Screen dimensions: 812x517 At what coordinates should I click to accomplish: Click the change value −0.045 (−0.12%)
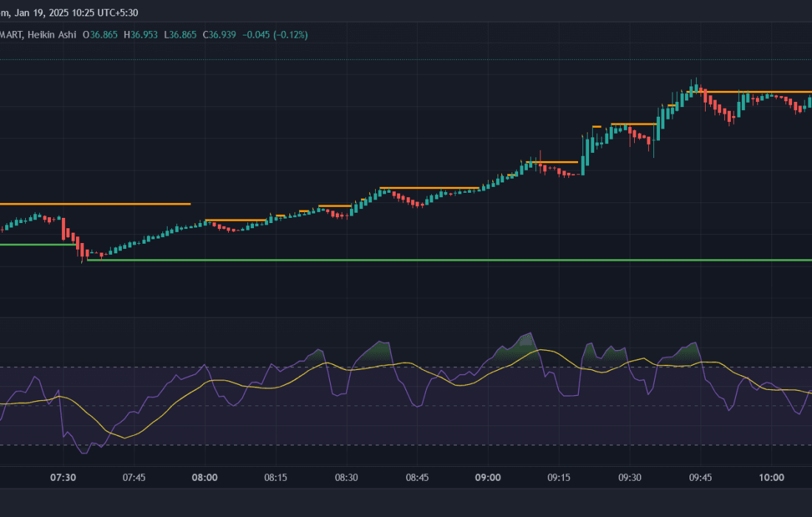275,35
